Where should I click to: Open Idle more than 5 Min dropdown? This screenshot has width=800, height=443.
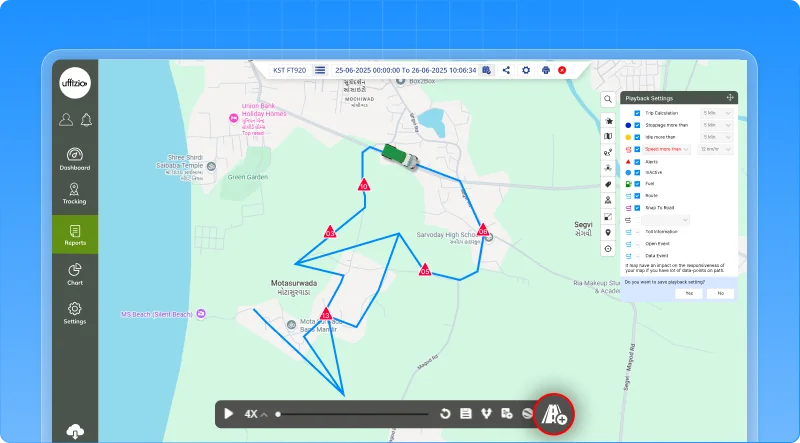point(717,137)
